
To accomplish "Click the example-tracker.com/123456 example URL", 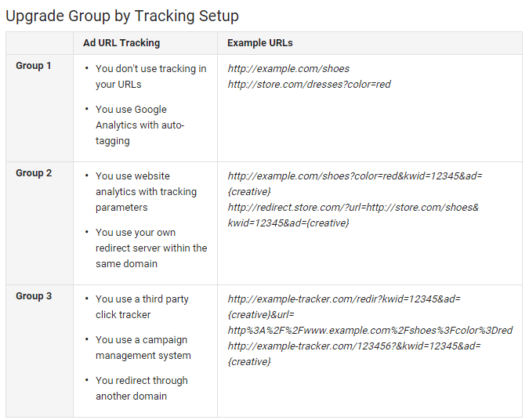I will 354,353.
